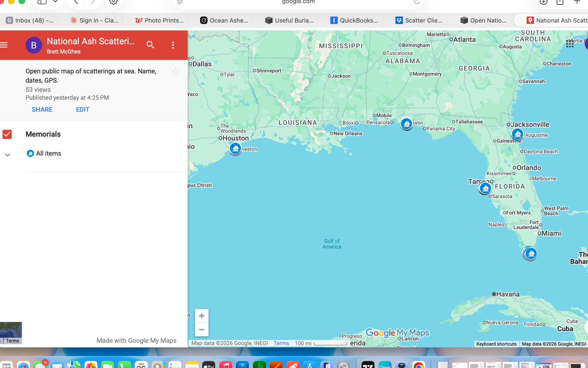Select the sailboat marker near Destin
This screenshot has height=368, width=588.
pyautogui.click(x=406, y=124)
